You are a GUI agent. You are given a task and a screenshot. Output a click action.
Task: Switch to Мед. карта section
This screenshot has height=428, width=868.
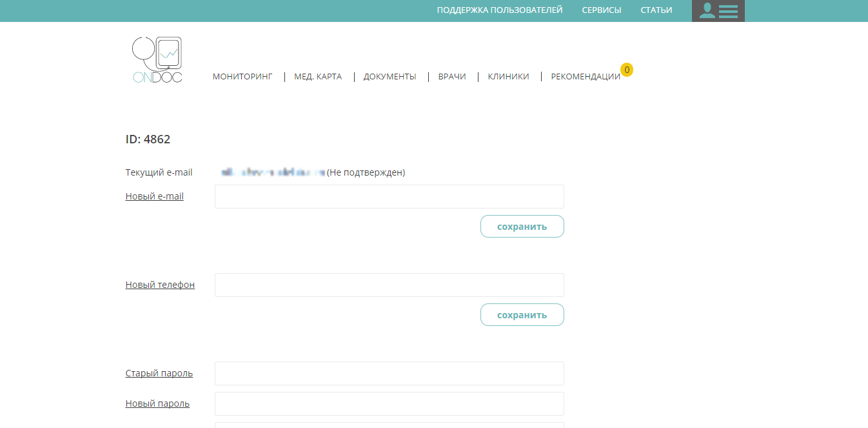click(x=318, y=77)
